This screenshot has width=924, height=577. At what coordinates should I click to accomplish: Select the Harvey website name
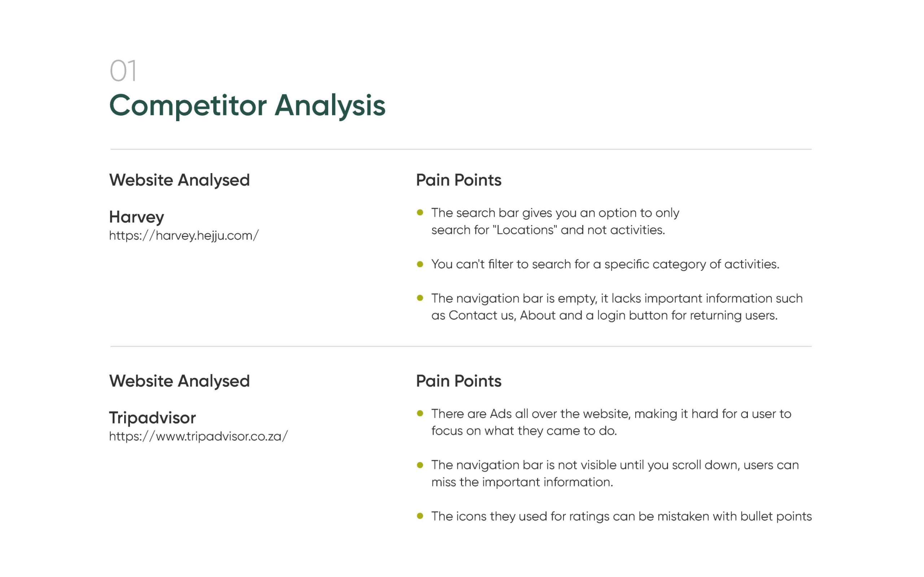pos(136,217)
